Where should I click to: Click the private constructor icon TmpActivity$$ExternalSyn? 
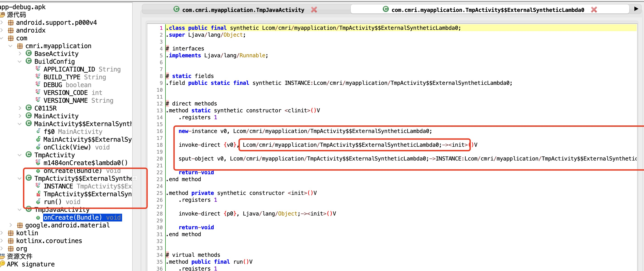tap(39, 194)
